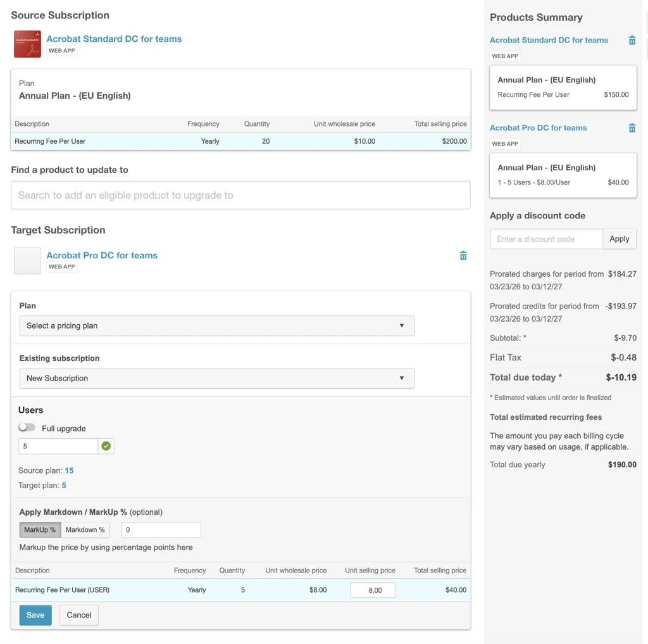Open the Select a pricing plan dropdown
Screen dimensions: 648x644
[x=216, y=325]
